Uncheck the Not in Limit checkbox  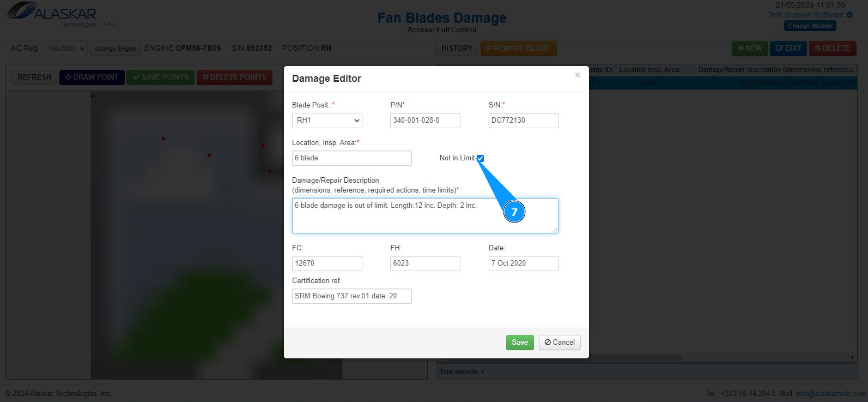click(480, 158)
